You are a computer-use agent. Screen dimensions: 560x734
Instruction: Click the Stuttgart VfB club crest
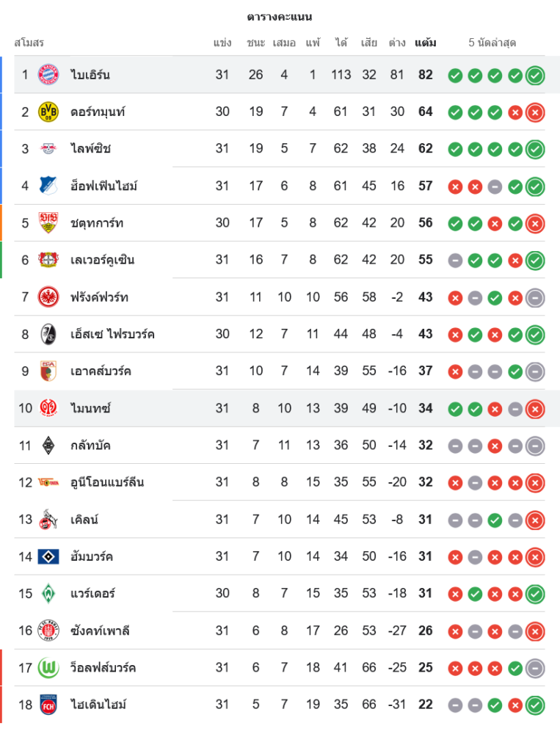click(48, 223)
